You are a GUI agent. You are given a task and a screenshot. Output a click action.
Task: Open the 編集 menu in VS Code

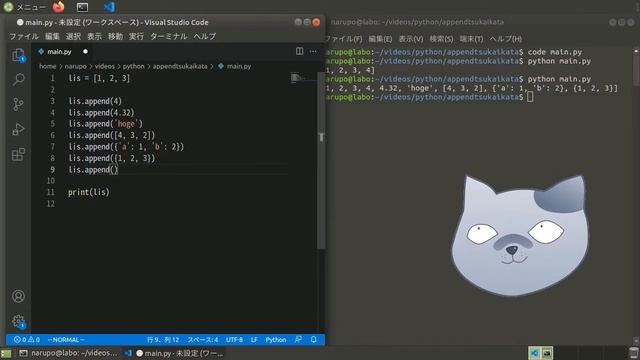tap(52, 36)
